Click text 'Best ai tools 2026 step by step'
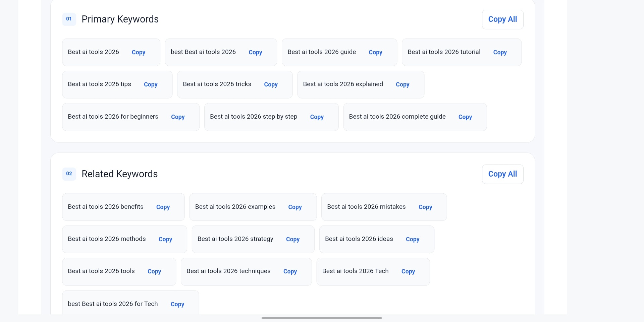 [254, 117]
